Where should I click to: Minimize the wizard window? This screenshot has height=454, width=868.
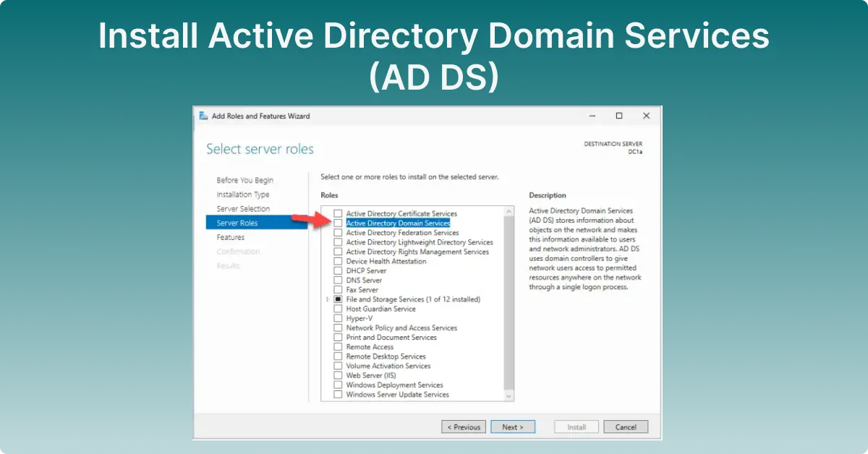pyautogui.click(x=592, y=116)
